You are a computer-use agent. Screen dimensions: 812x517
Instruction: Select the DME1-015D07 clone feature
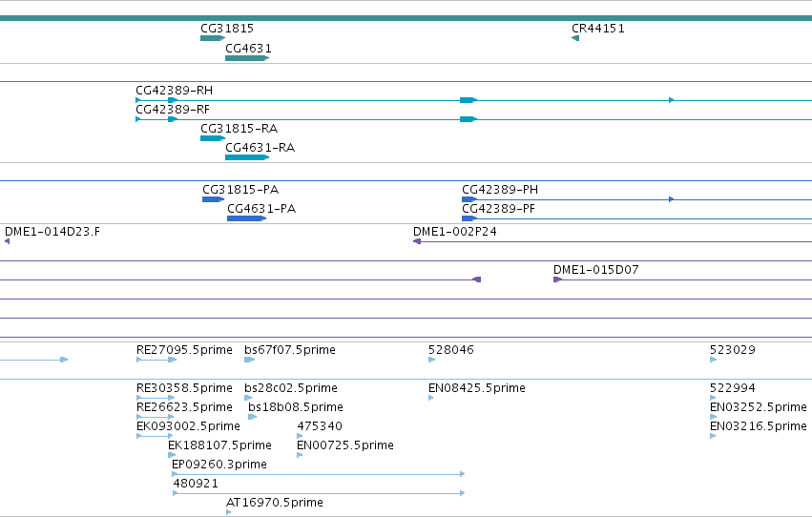click(x=682, y=279)
